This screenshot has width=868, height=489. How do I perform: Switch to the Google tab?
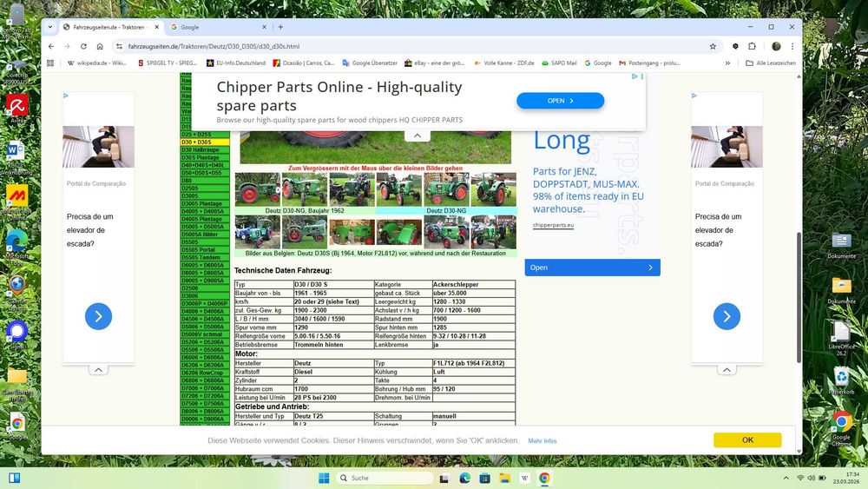[x=219, y=27]
